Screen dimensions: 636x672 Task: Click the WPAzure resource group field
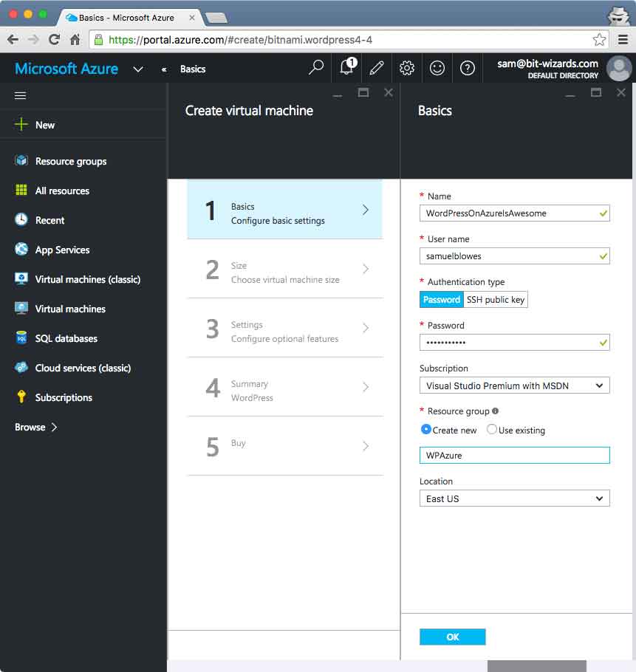point(514,455)
